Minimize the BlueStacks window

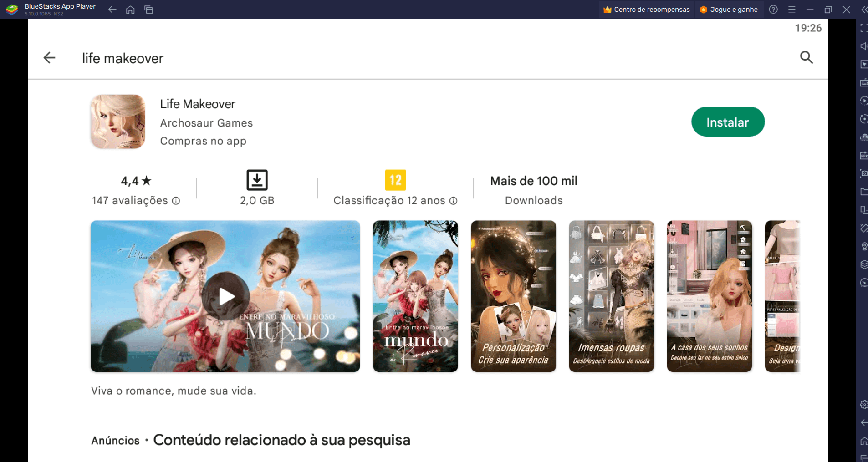coord(810,10)
